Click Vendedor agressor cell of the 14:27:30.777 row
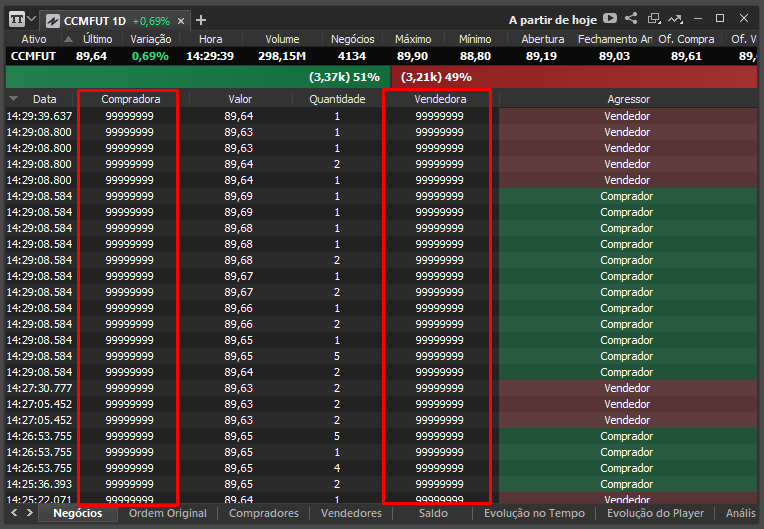The height and width of the screenshot is (529, 764). (x=628, y=388)
